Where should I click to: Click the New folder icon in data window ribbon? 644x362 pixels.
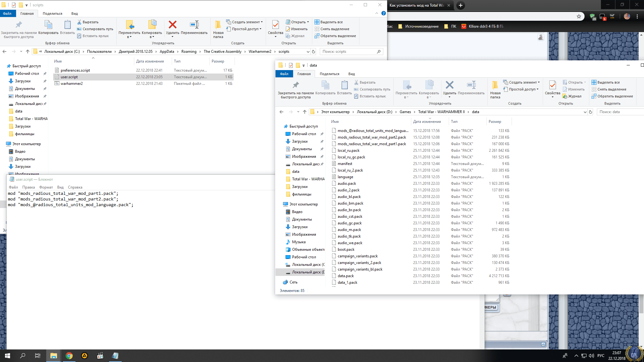(495, 85)
